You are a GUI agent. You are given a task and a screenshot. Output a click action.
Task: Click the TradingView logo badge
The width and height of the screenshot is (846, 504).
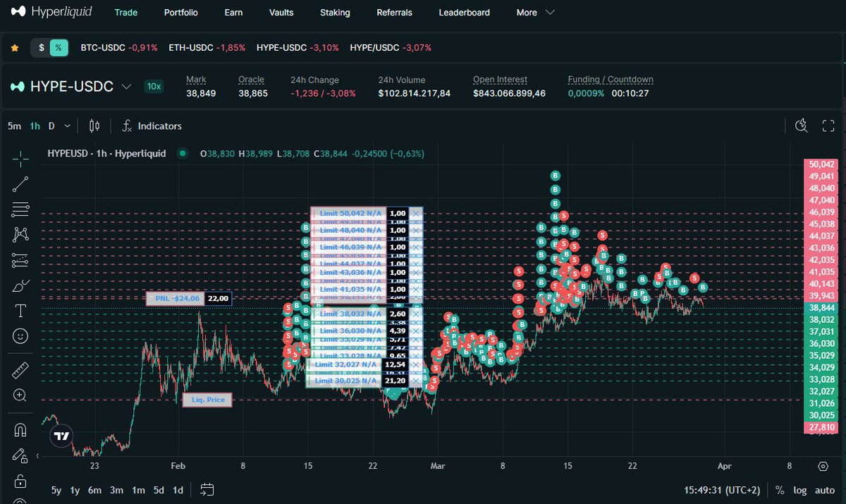coord(62,436)
